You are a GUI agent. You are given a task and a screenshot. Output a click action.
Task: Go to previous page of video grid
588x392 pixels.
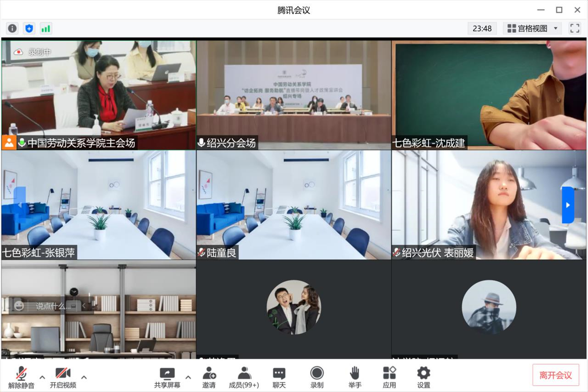[20, 205]
